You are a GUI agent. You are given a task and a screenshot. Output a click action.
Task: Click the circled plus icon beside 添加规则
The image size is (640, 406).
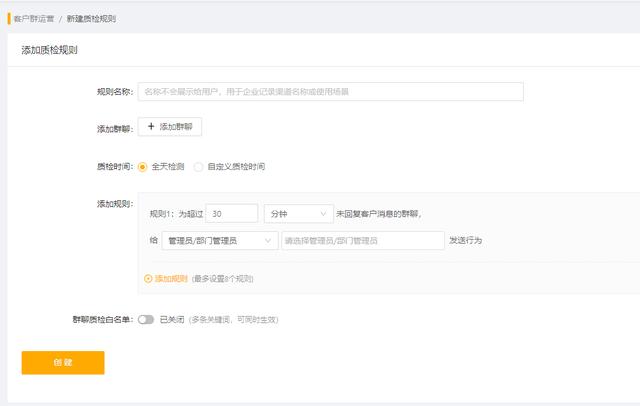pos(148,279)
